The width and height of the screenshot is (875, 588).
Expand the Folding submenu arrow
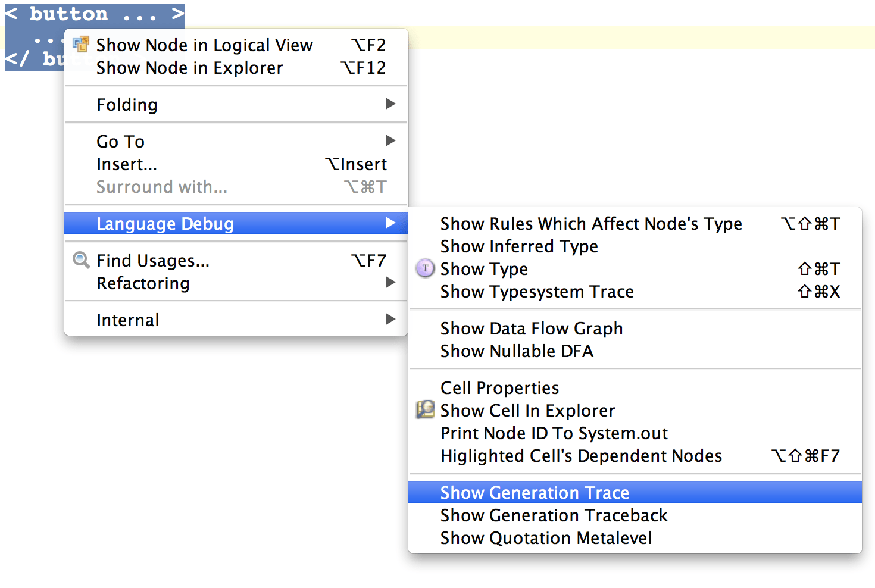390,104
